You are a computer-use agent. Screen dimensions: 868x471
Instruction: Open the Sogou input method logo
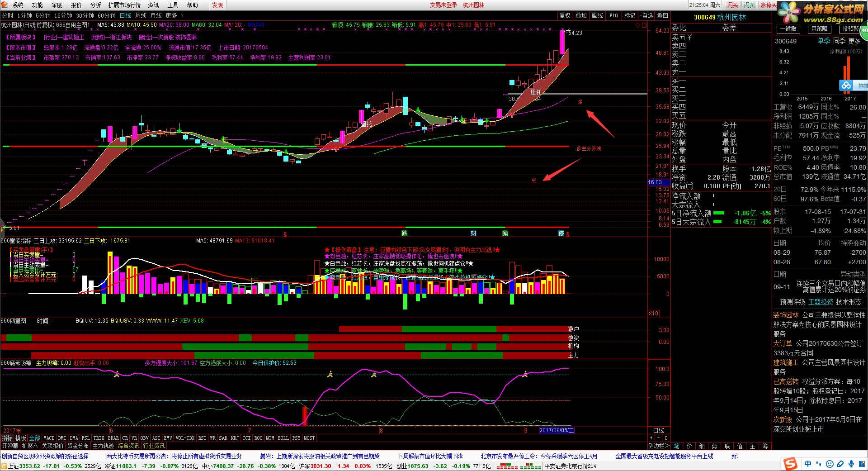click(790, 464)
